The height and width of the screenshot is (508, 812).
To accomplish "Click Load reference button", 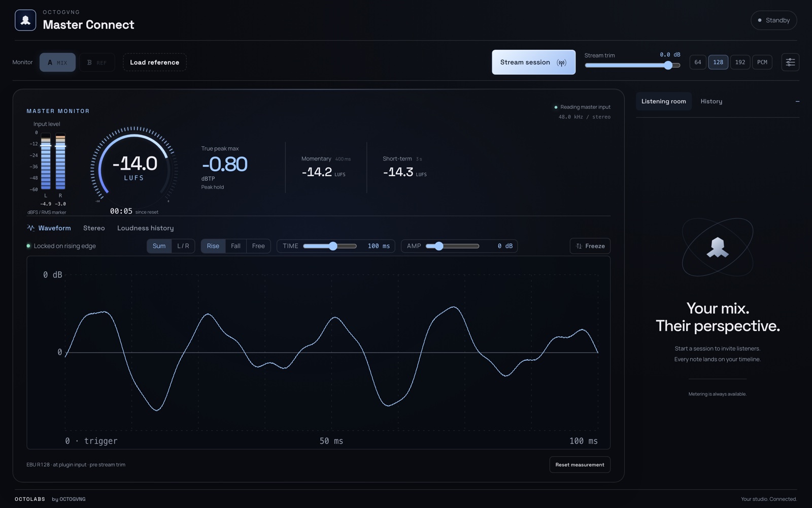I will 155,62.
